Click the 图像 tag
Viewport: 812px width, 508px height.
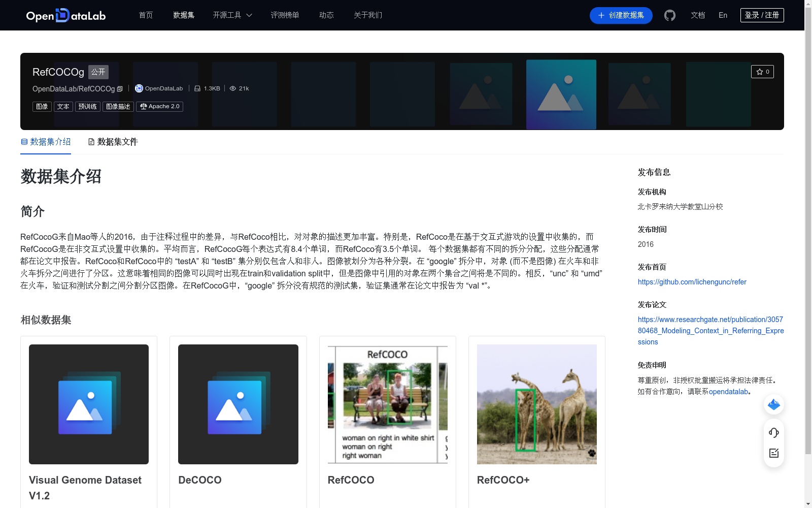pyautogui.click(x=42, y=107)
